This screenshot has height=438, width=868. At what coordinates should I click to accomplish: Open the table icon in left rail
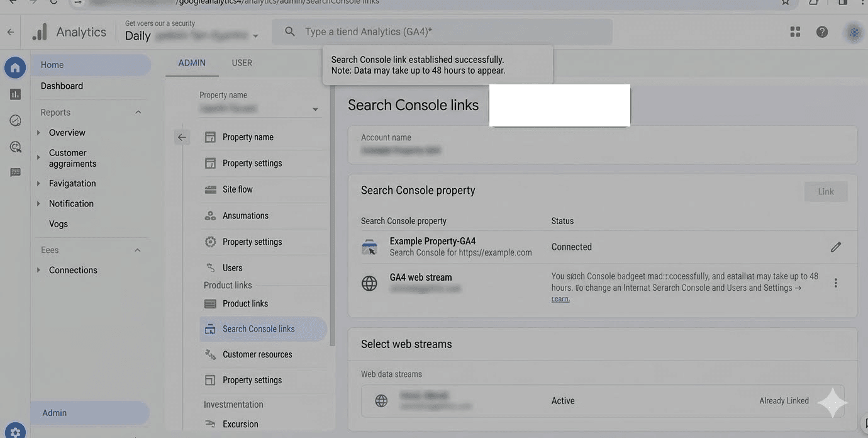coord(15,172)
